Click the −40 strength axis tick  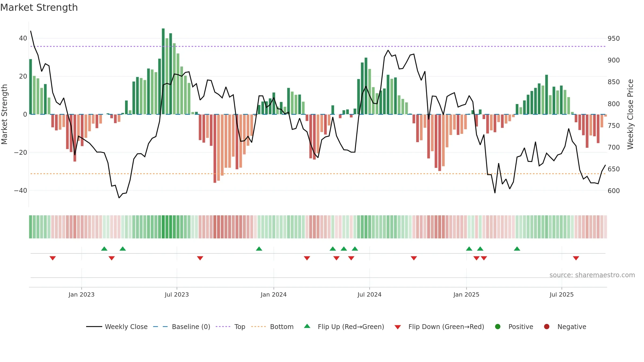pyautogui.click(x=21, y=190)
